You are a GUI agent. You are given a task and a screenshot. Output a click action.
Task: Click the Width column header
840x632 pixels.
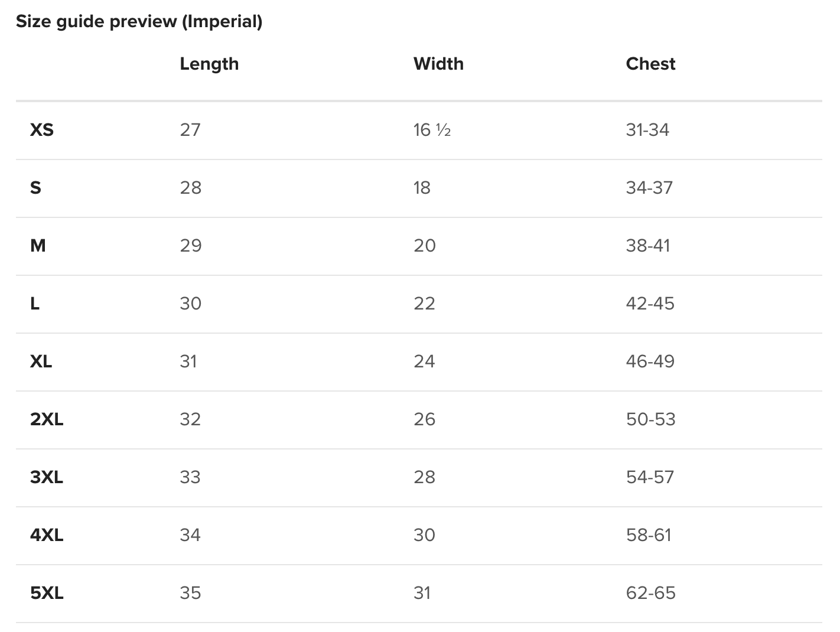(438, 64)
